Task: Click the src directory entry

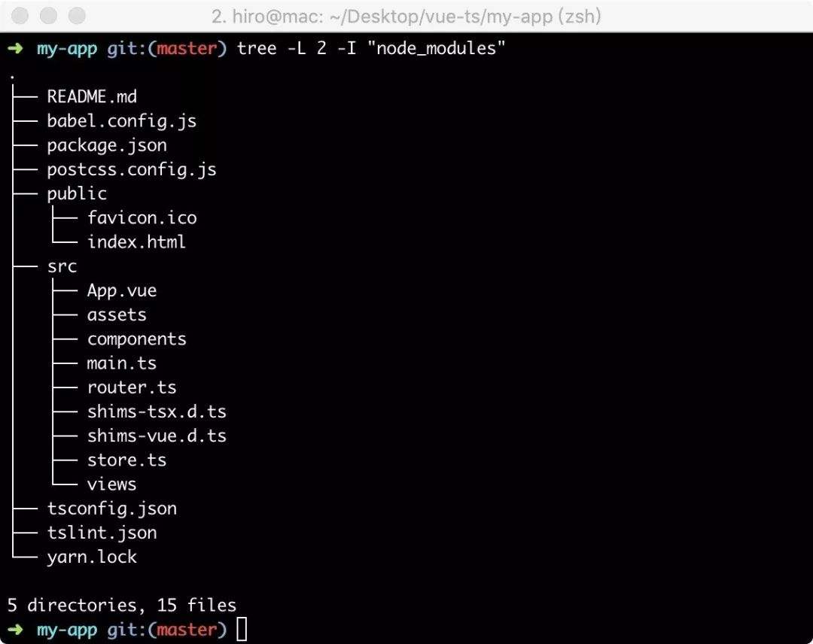Action: [62, 267]
